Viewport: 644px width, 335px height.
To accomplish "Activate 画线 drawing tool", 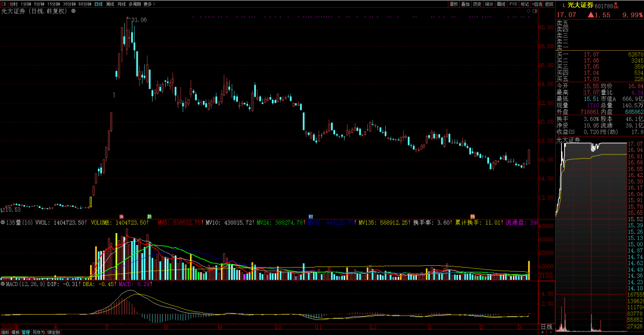I will point(501,4).
